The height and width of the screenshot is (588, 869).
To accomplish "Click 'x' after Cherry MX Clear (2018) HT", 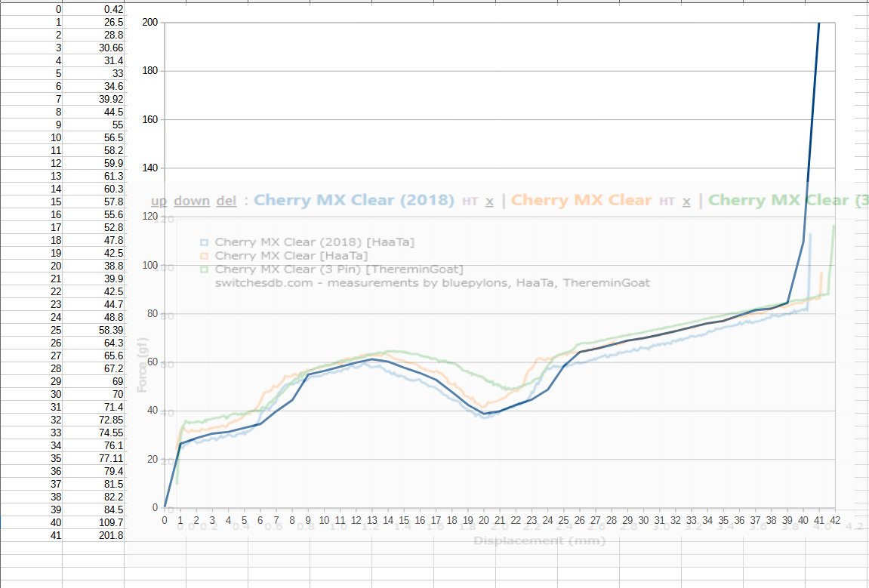I will 489,202.
